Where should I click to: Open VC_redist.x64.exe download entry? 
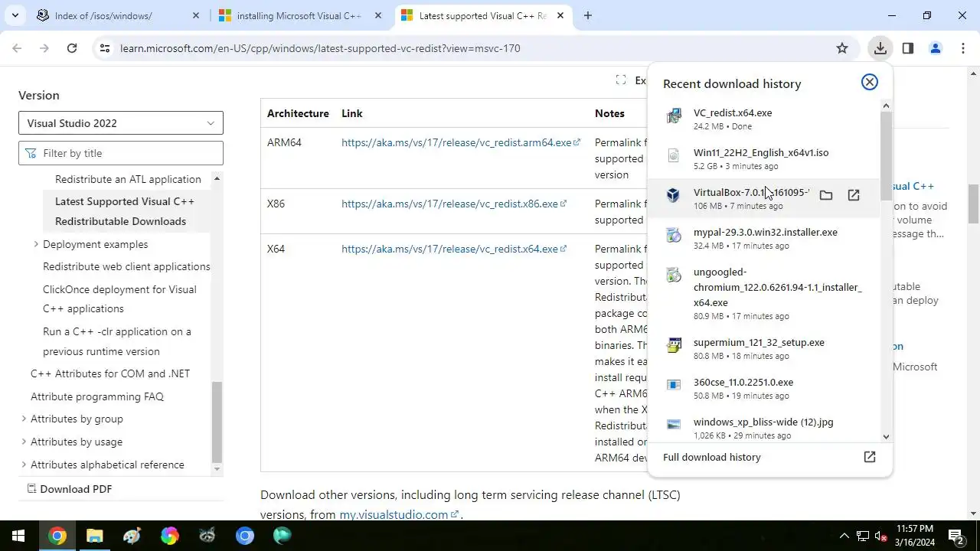point(766,119)
